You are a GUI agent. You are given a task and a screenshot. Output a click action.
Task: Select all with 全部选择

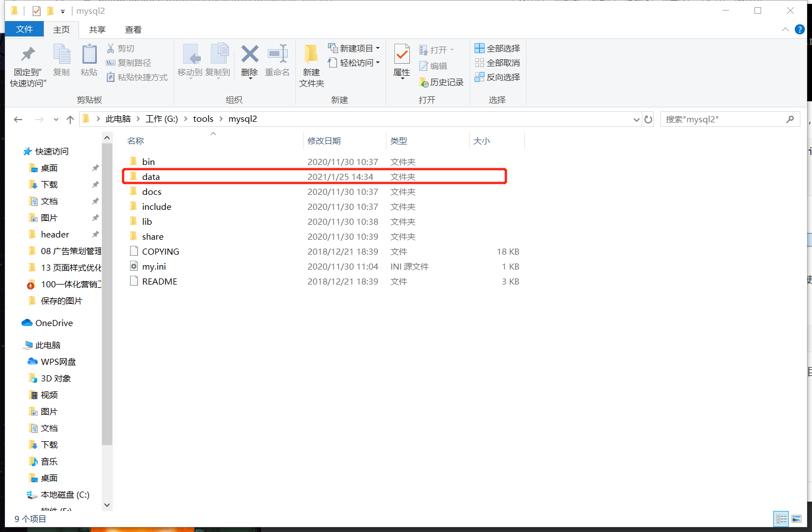coord(497,49)
